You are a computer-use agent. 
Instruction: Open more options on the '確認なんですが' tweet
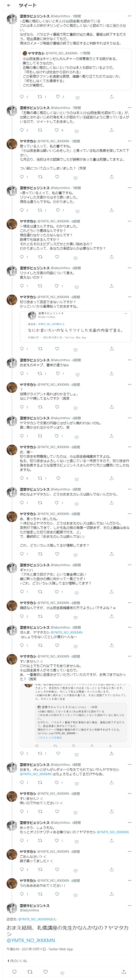(129, 603)
